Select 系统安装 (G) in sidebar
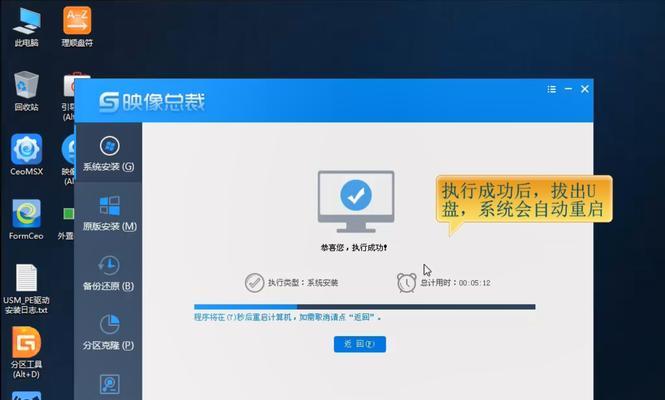 coord(109,154)
